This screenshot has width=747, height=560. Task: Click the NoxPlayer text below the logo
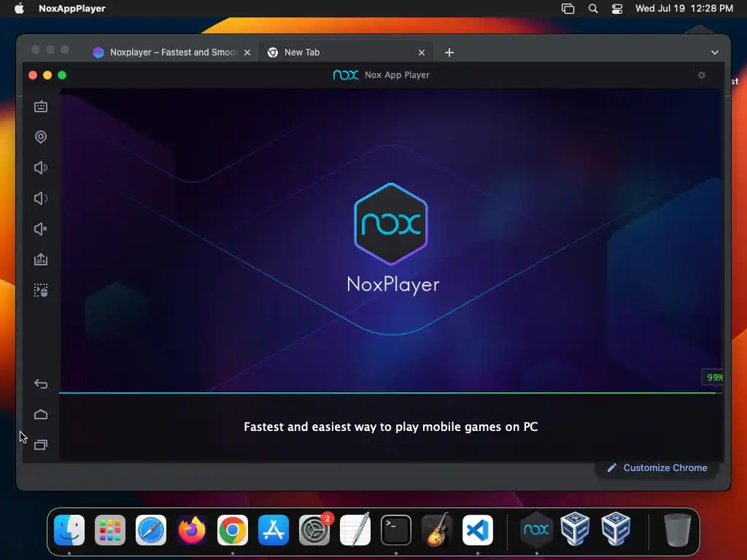pyautogui.click(x=393, y=284)
